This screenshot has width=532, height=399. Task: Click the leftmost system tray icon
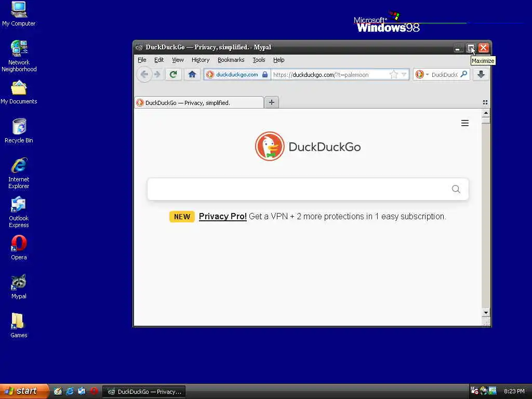tap(475, 391)
